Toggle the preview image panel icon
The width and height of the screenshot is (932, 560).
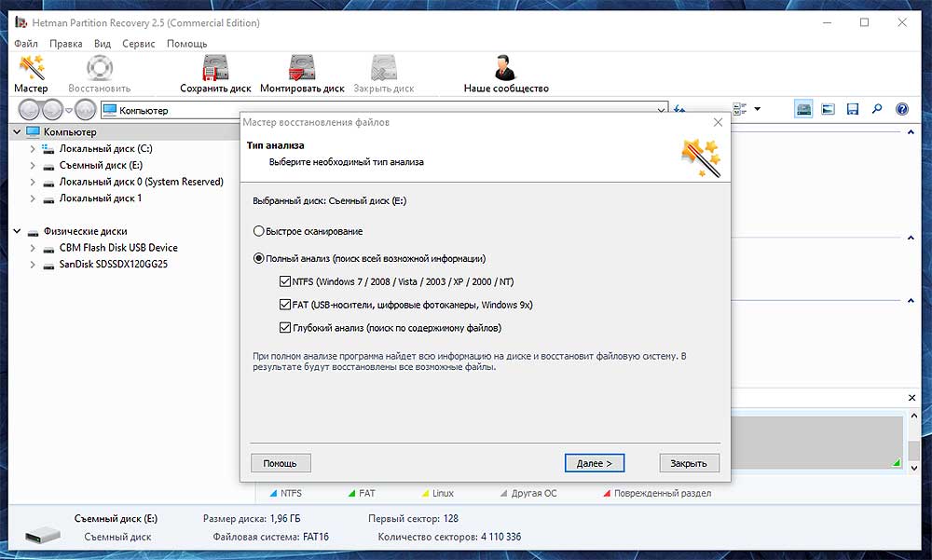coord(828,109)
